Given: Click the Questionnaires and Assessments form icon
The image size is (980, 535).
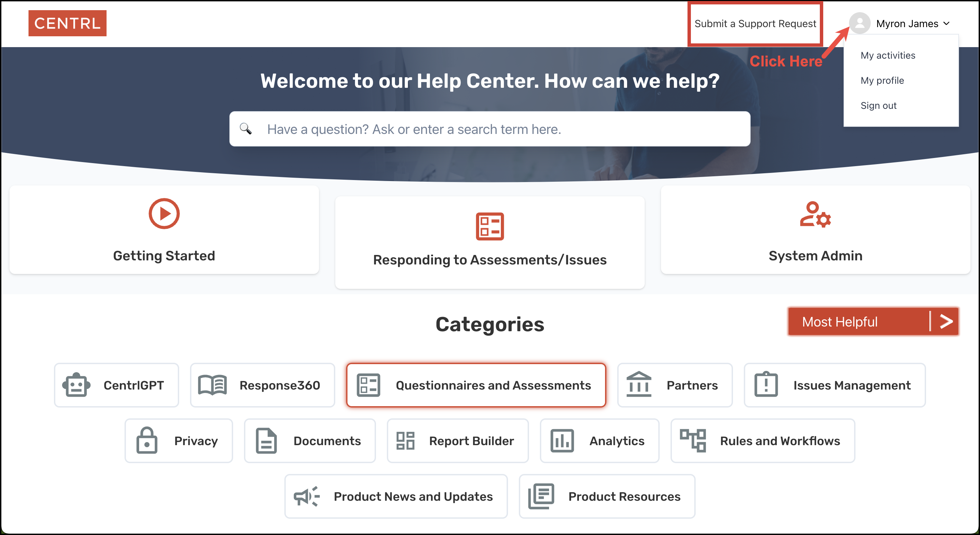Looking at the screenshot, I should click(x=368, y=385).
